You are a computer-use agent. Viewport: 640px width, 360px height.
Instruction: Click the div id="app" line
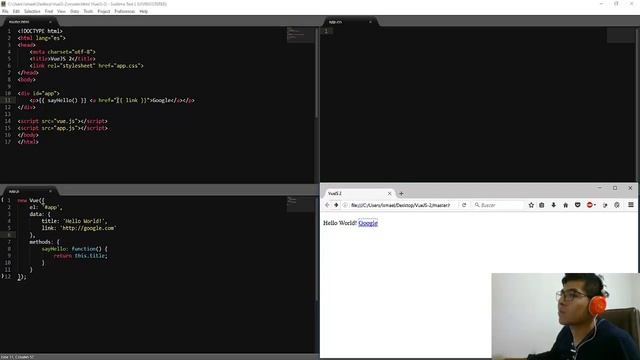(38, 93)
